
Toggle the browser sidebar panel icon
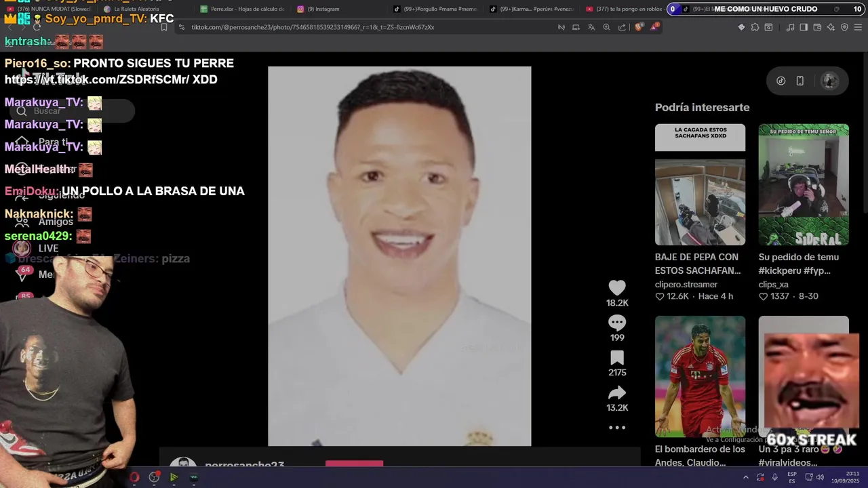pos(804,27)
